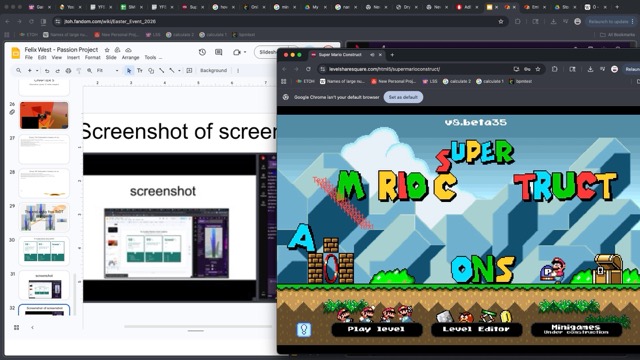Select slide 26 thumbnail with orange image
The width and height of the screenshot is (640, 360).
click(x=44, y=116)
